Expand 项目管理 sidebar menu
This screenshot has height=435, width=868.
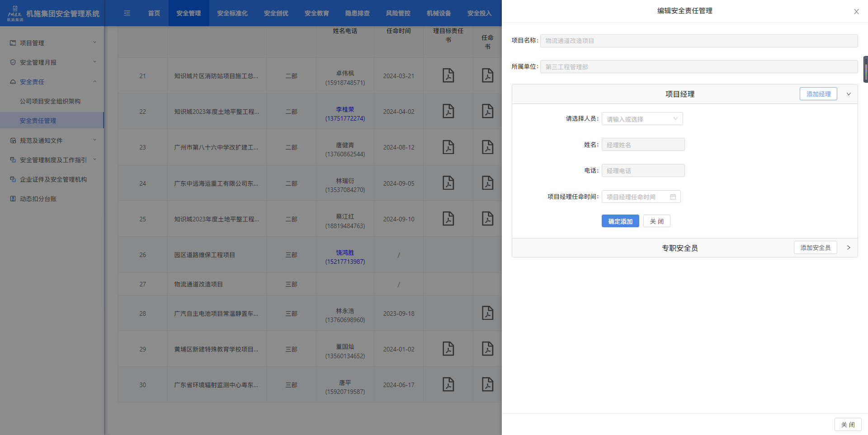[52, 43]
